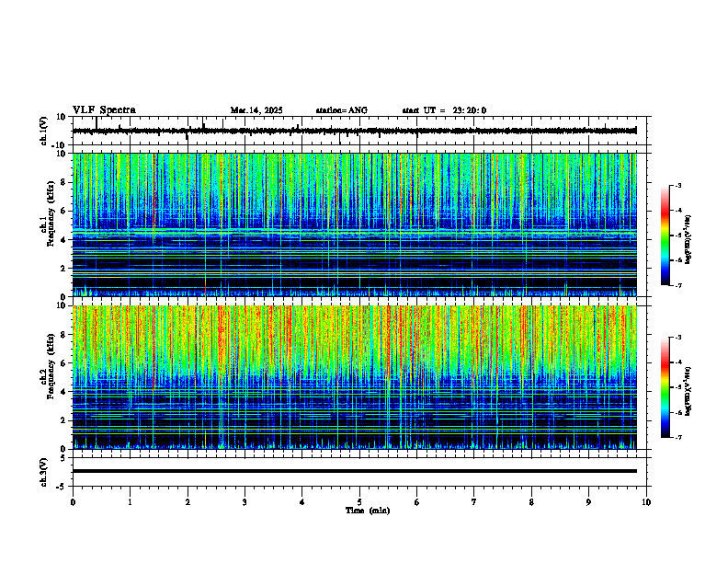Click the "ch.1 Frequency (kHz)" axis label
The image size is (728, 563).
[x=48, y=214]
